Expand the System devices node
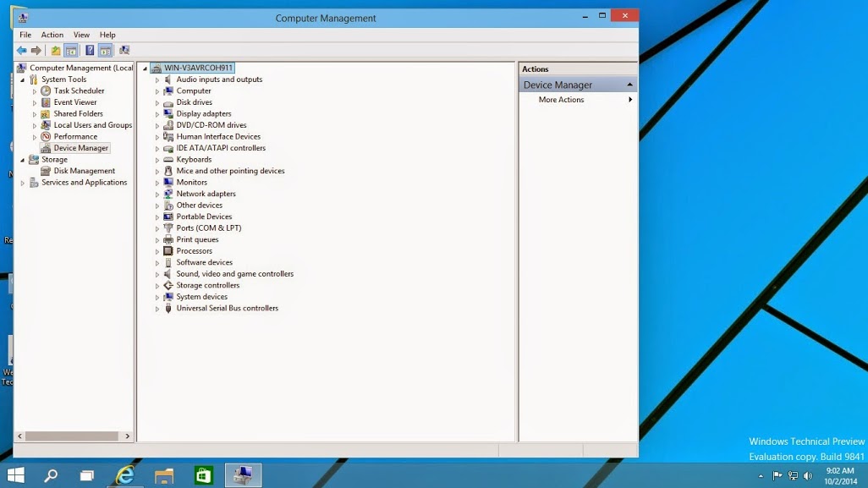Viewport: 868px width, 488px height. click(x=157, y=297)
